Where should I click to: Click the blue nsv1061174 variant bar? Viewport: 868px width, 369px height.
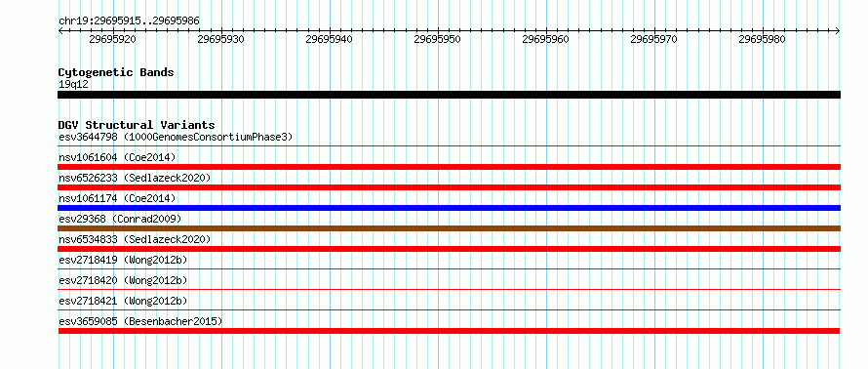click(x=449, y=208)
